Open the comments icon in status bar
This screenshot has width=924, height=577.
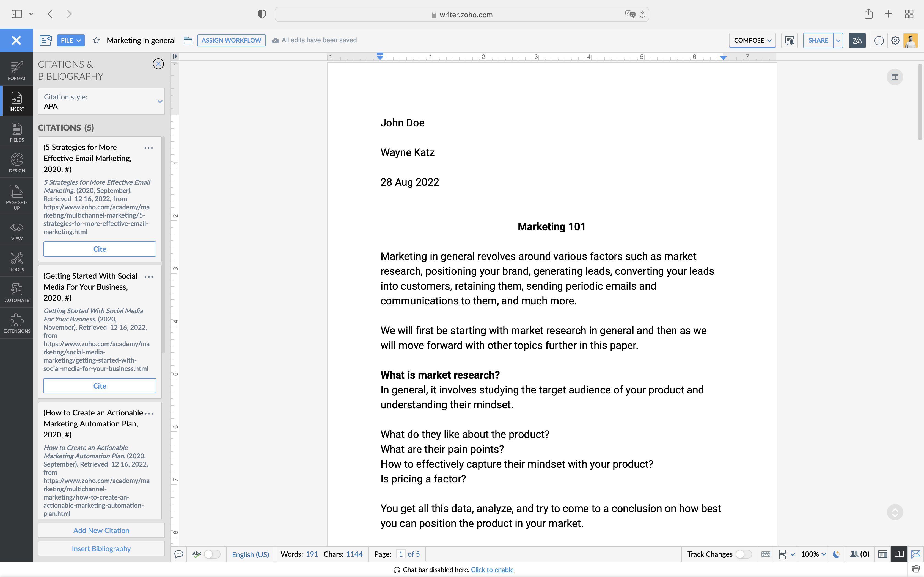(178, 554)
